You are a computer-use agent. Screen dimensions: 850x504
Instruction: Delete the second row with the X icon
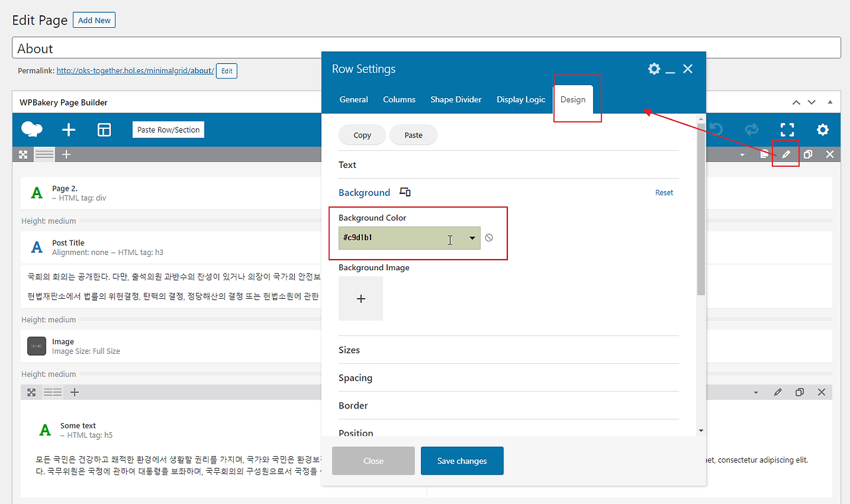point(821,392)
